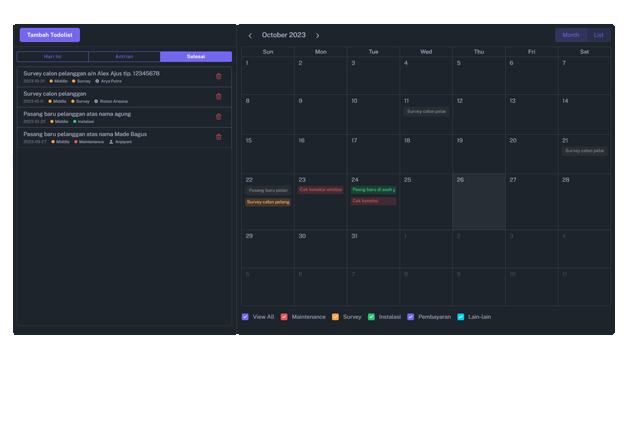Uncheck the Maintenance filter checkbox
This screenshot has width=633, height=421.
[285, 317]
